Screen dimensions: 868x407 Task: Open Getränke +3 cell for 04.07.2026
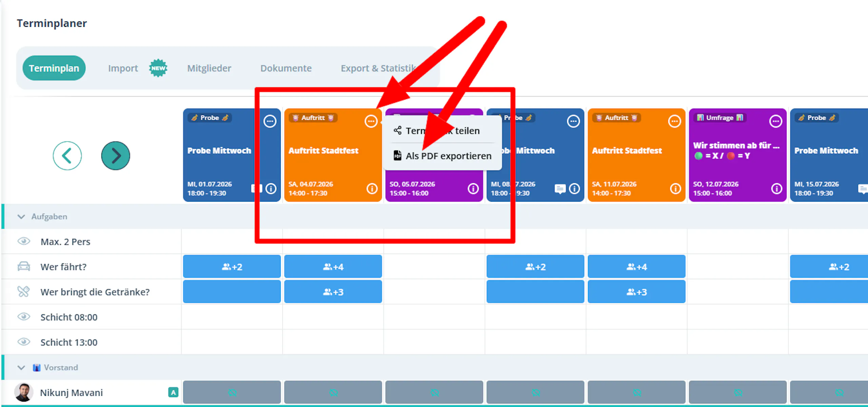tap(333, 292)
